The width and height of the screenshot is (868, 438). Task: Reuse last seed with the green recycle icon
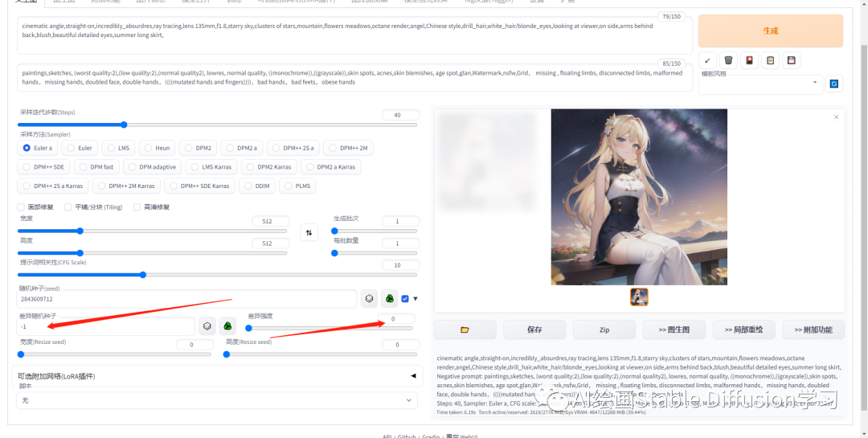tap(390, 299)
